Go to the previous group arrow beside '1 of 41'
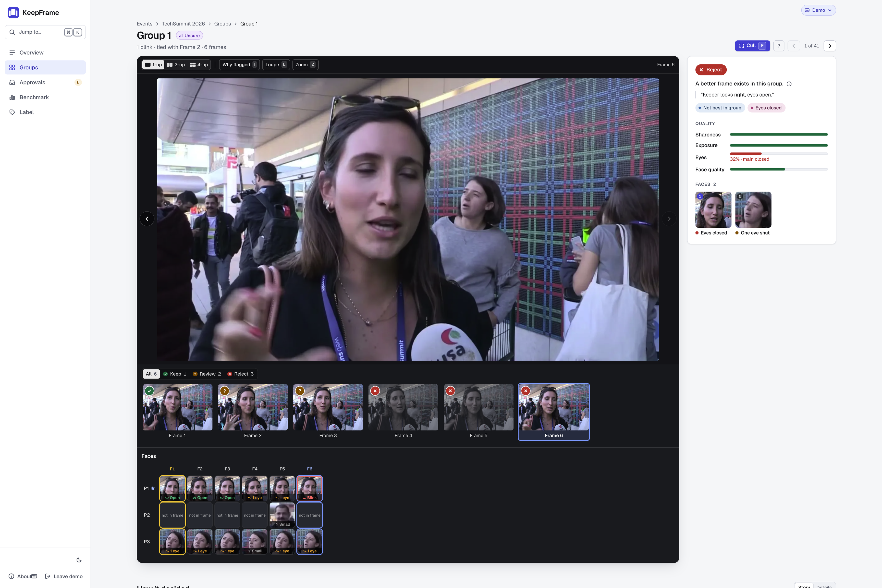The image size is (882, 588). tap(794, 46)
